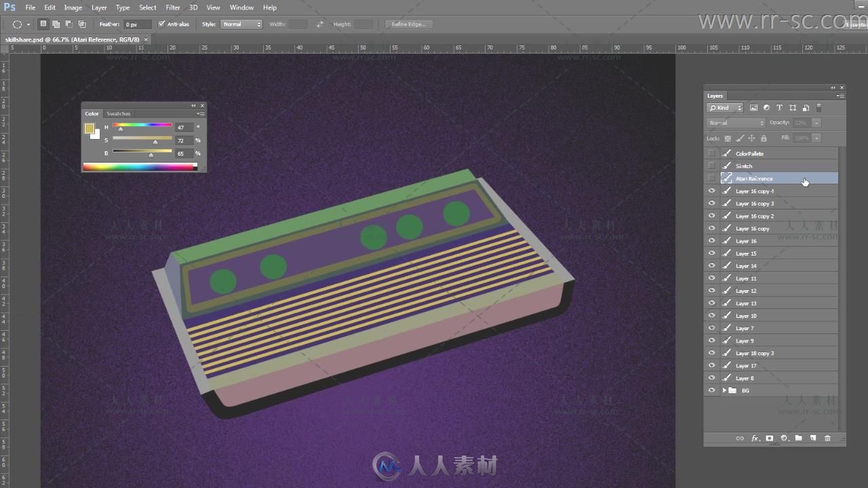Viewport: 868px width, 488px height.
Task: Click Lock position icon
Action: [x=751, y=138]
